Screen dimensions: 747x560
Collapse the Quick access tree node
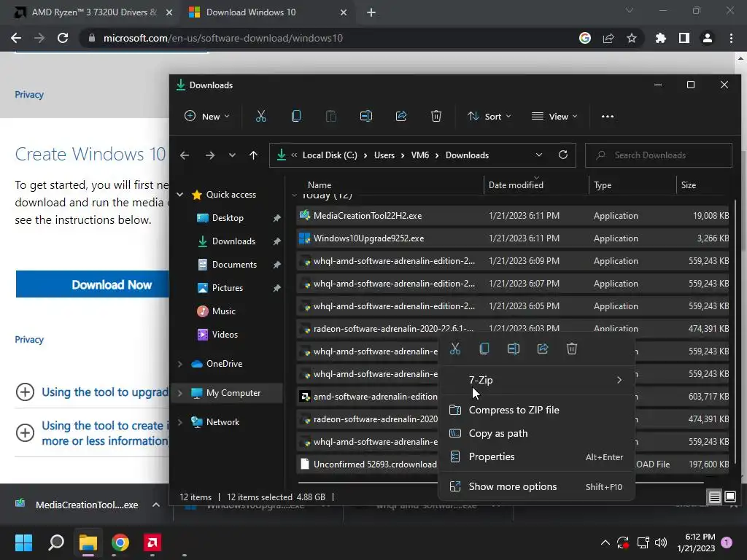tap(180, 194)
